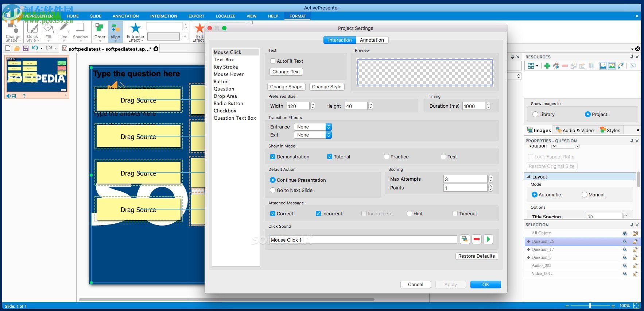This screenshot has width=644, height=311.
Task: Open the undo history dropdown arrow
Action: pos(41,48)
